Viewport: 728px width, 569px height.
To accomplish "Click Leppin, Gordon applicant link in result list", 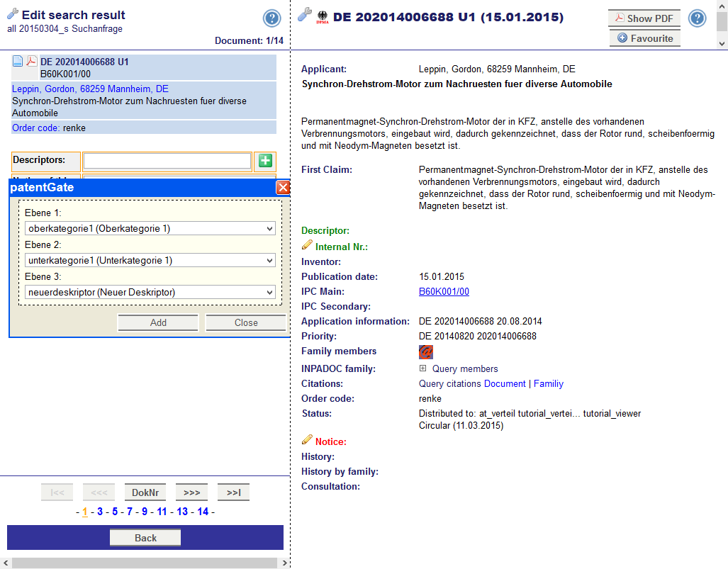I will pos(90,89).
